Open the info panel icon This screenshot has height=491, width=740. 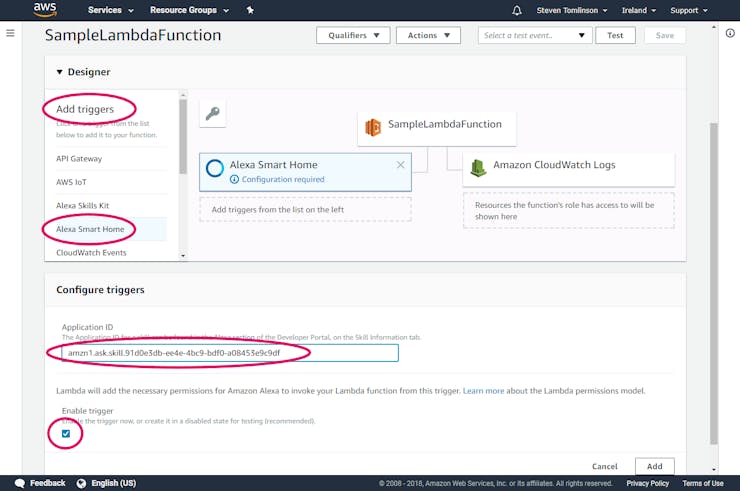pos(730,33)
